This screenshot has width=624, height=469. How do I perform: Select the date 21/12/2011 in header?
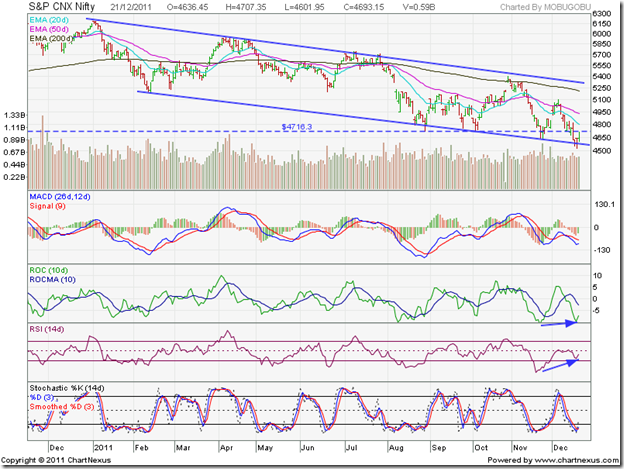tap(131, 7)
